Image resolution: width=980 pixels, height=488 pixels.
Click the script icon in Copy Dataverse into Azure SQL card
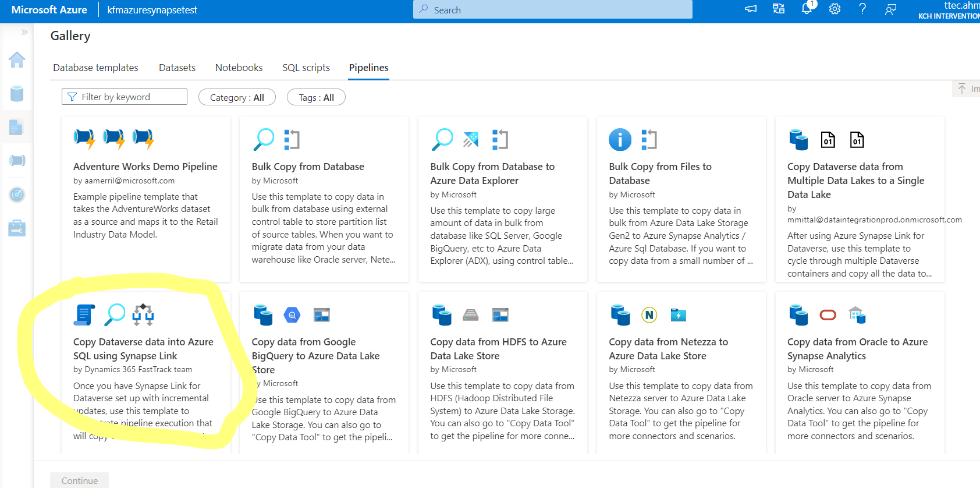tap(84, 315)
